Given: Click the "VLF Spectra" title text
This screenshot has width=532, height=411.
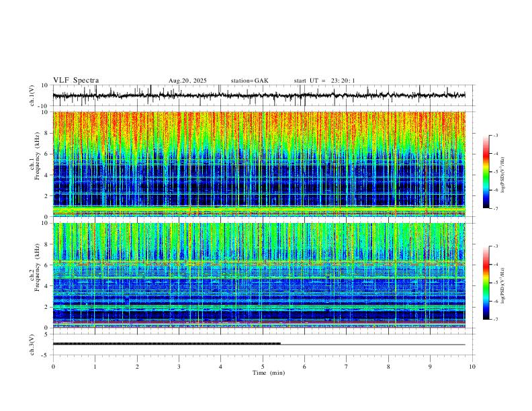Looking at the screenshot, I should 76,81.
